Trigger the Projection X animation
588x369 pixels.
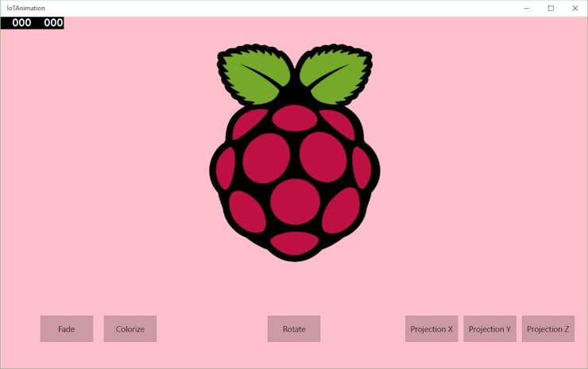point(431,329)
